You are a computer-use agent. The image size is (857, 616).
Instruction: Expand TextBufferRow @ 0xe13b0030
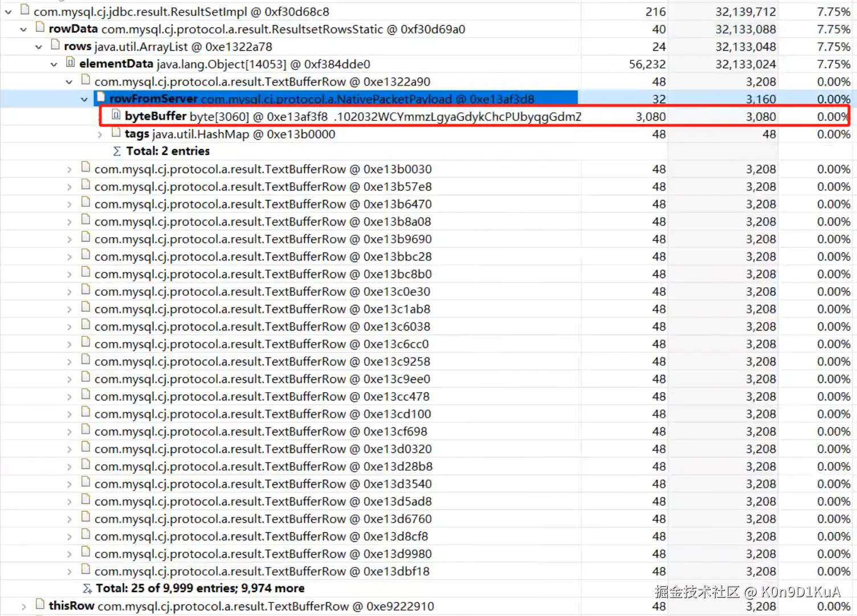(x=69, y=169)
